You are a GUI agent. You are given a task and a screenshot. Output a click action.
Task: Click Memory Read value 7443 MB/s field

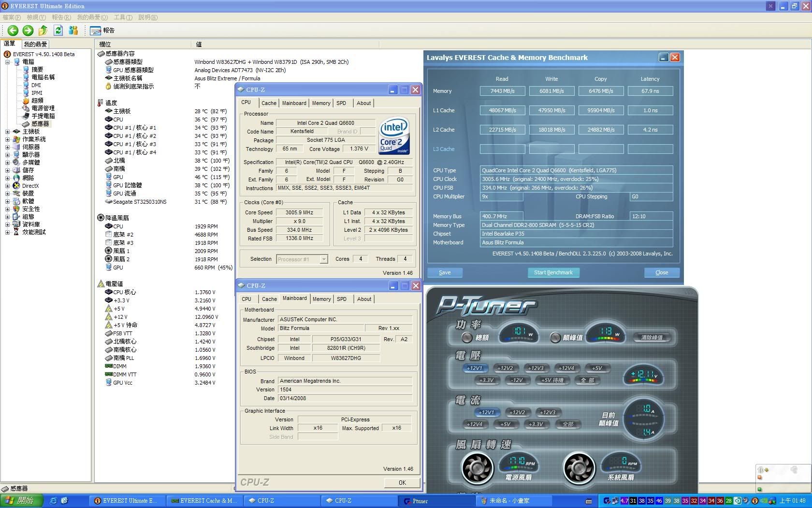pos(502,91)
